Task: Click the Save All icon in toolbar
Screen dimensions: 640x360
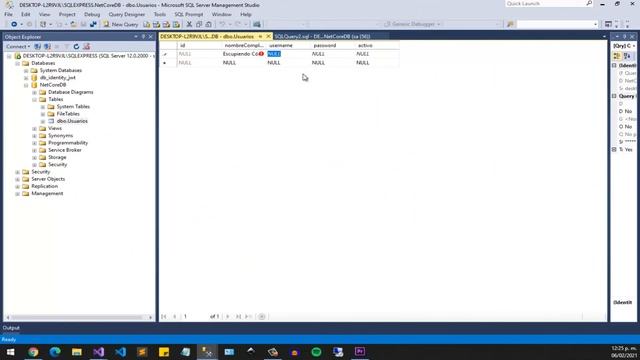Action: click(93, 24)
